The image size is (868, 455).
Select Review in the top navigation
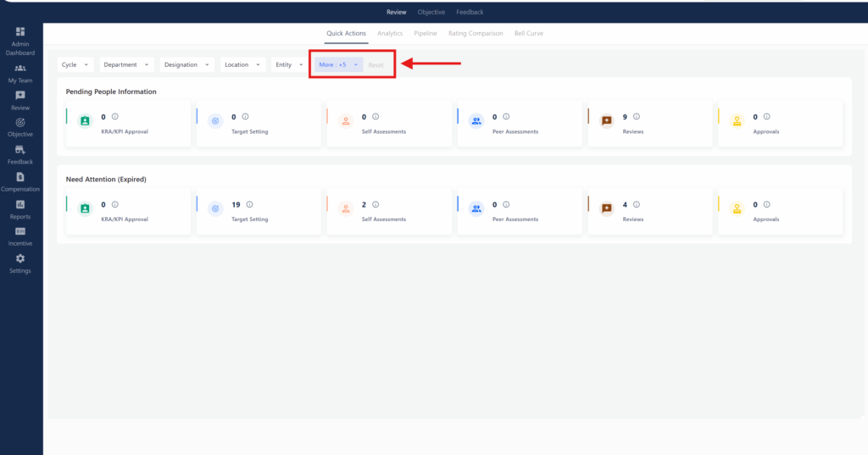[x=397, y=12]
